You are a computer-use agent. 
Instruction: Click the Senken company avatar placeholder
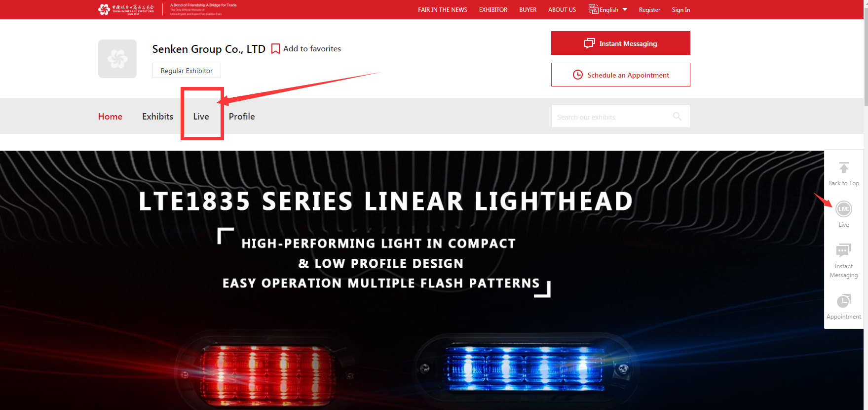click(117, 59)
